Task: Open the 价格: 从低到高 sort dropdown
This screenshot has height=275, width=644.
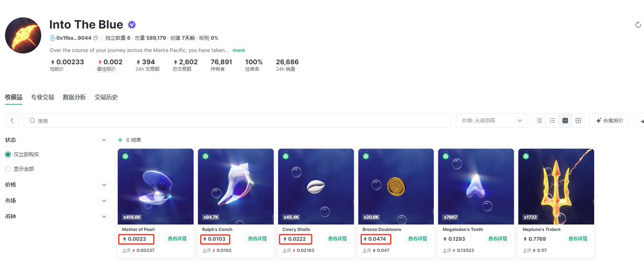Action: point(492,121)
